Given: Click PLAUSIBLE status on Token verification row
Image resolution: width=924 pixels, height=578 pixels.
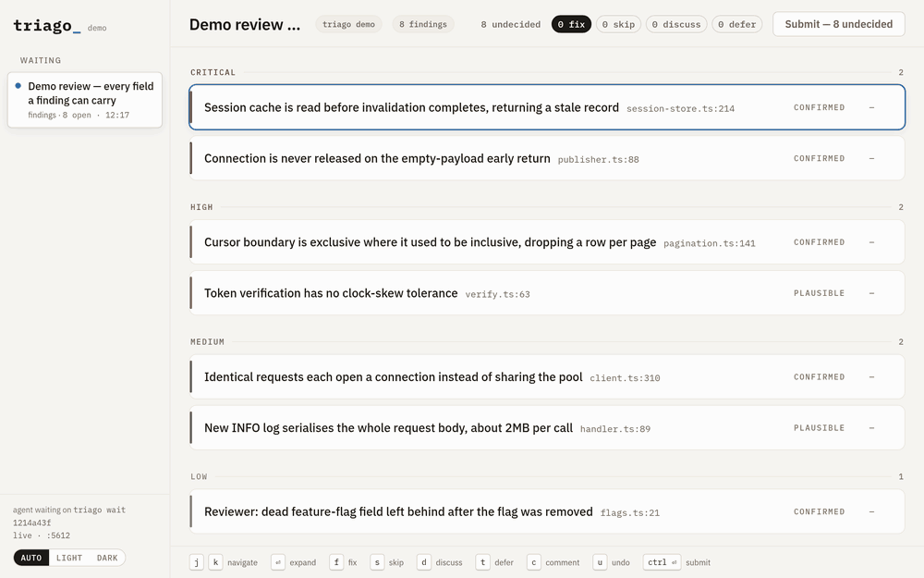Looking at the screenshot, I should pyautogui.click(x=819, y=292).
